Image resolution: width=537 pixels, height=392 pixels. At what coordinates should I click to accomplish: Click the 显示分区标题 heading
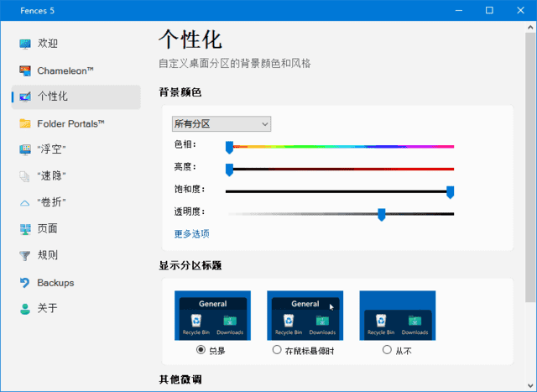pos(190,265)
